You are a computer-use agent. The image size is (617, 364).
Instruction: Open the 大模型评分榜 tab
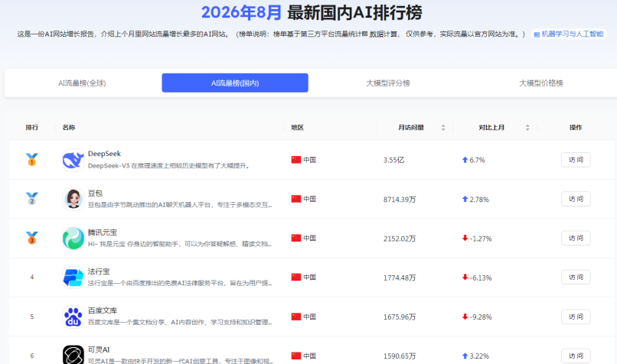[388, 83]
